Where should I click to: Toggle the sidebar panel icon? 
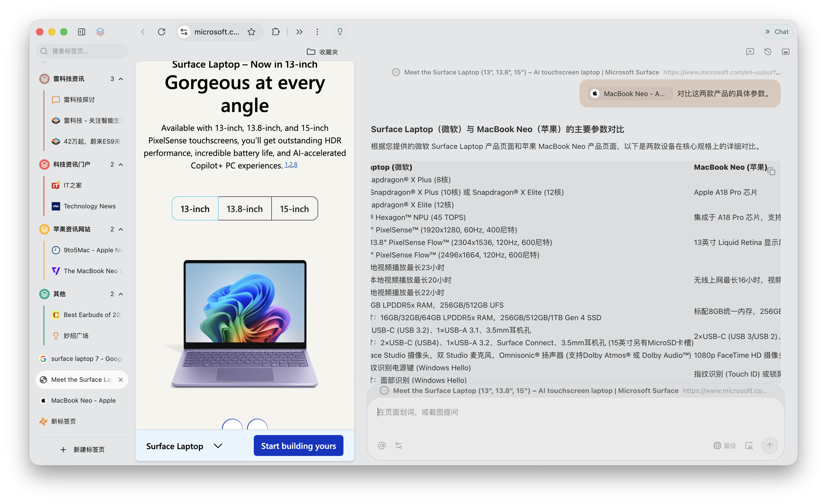pos(82,32)
